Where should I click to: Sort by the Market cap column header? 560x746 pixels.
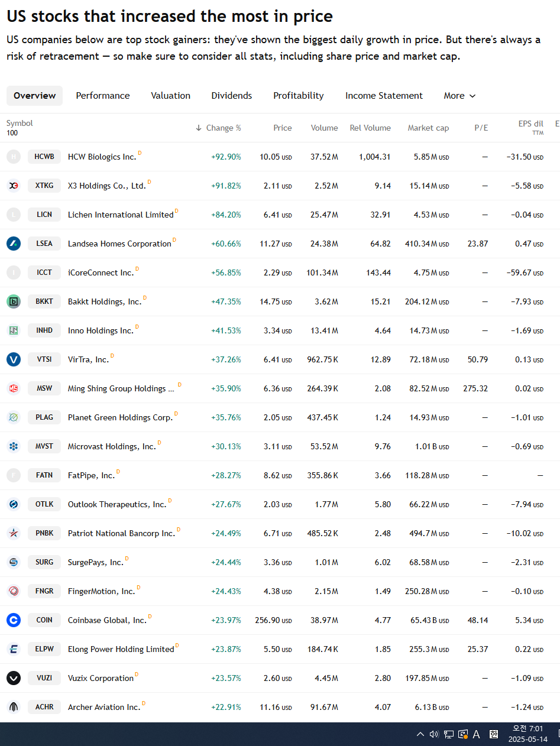[x=428, y=128]
